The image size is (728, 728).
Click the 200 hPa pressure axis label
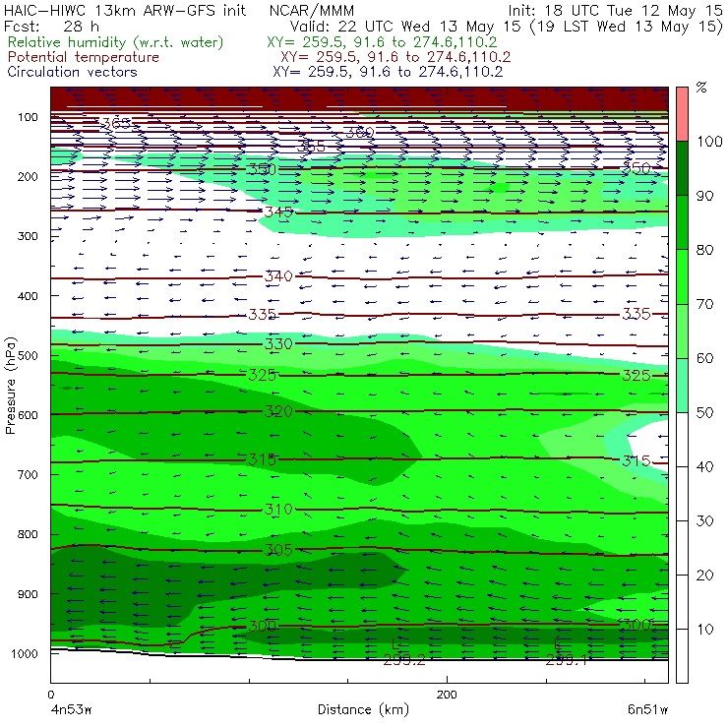(x=28, y=176)
